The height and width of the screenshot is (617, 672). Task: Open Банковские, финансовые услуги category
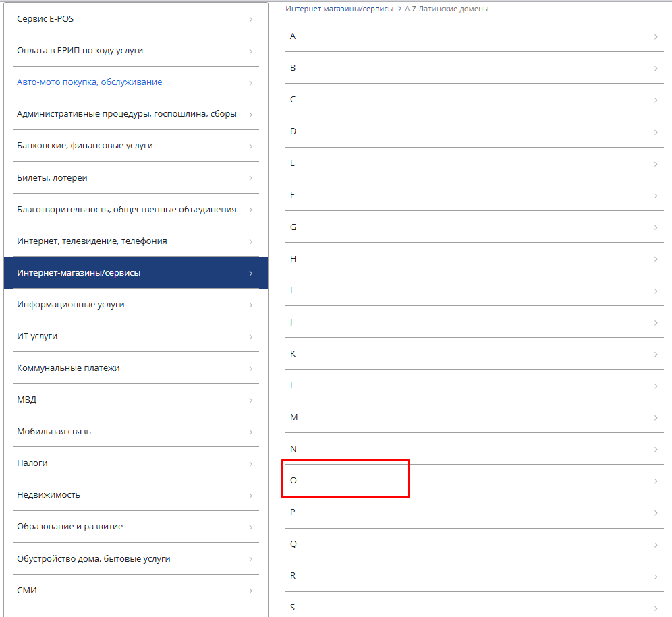click(x=136, y=146)
